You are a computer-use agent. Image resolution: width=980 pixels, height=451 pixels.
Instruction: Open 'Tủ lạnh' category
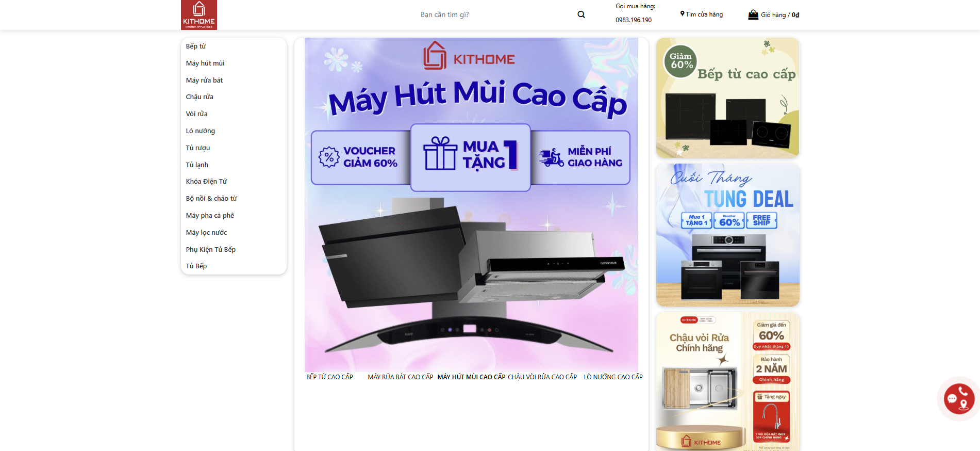(197, 165)
